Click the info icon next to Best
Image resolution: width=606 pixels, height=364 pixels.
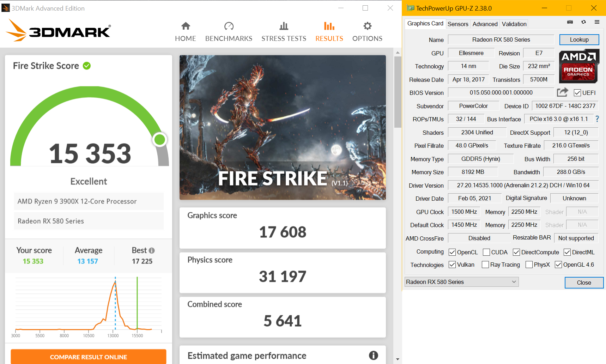point(152,250)
